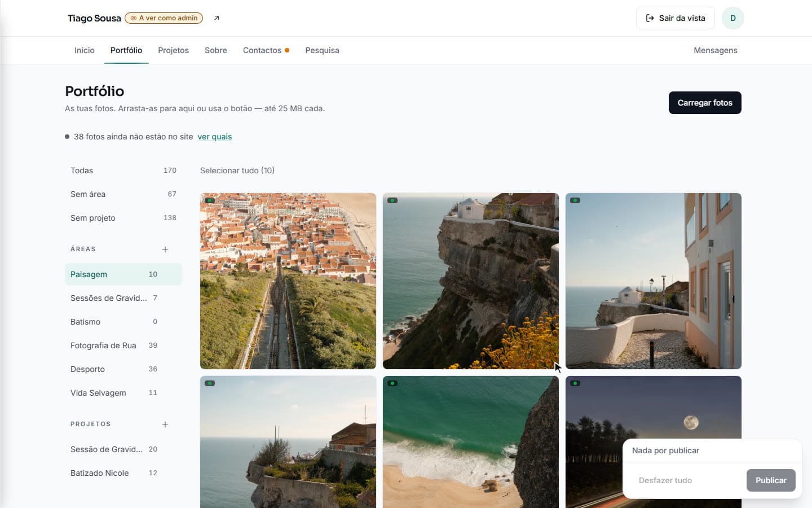Image resolution: width=812 pixels, height=508 pixels.
Task: Open the white terrace house photo
Action: (654, 281)
